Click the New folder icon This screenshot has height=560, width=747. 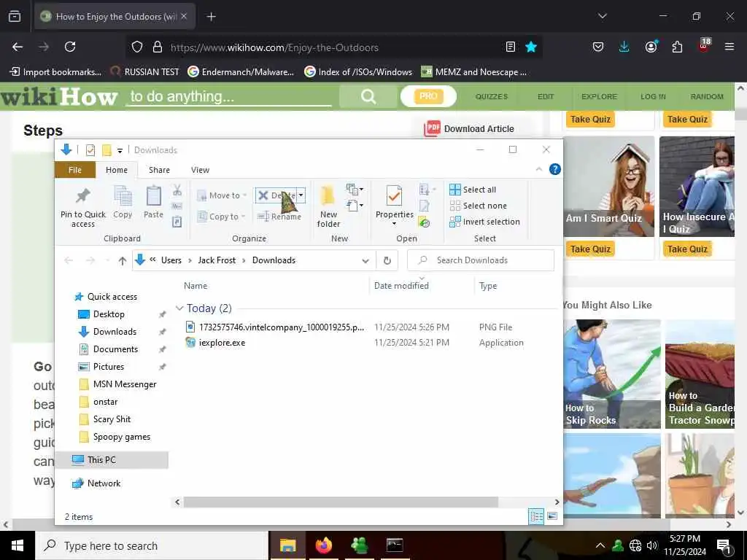point(328,195)
